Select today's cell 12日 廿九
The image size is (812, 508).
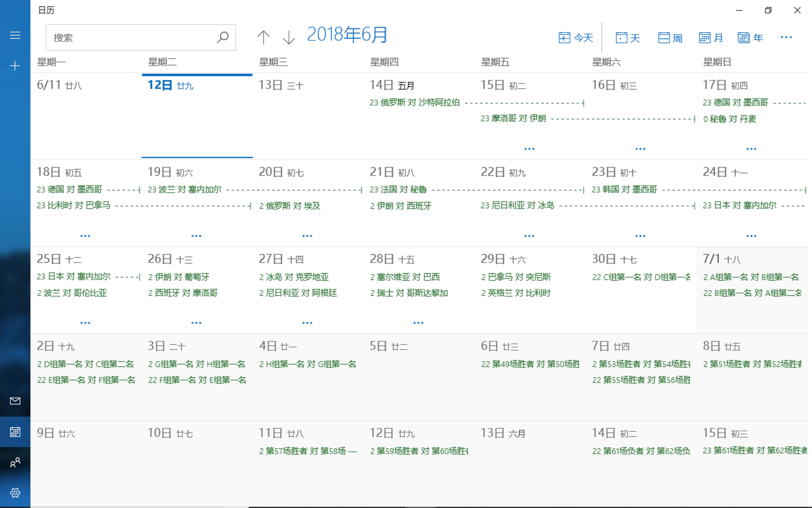tap(197, 116)
